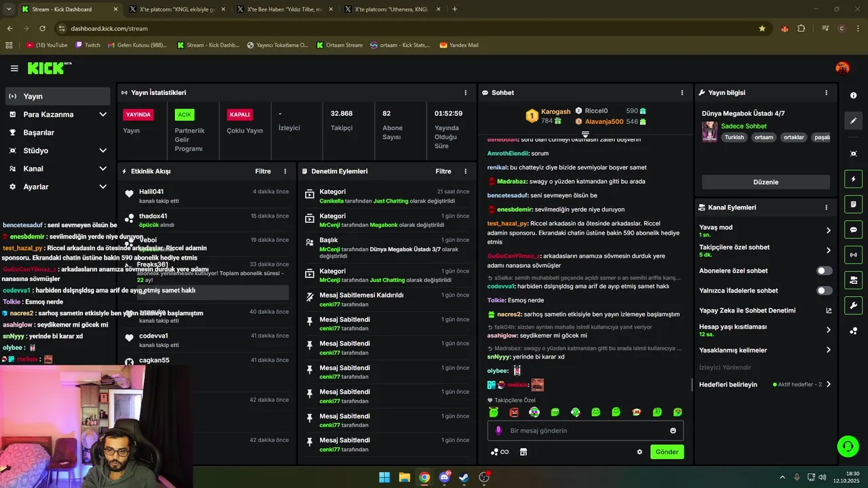Open Sohbet panel three-dot menu
The width and height of the screenshot is (868, 488).
click(x=682, y=93)
